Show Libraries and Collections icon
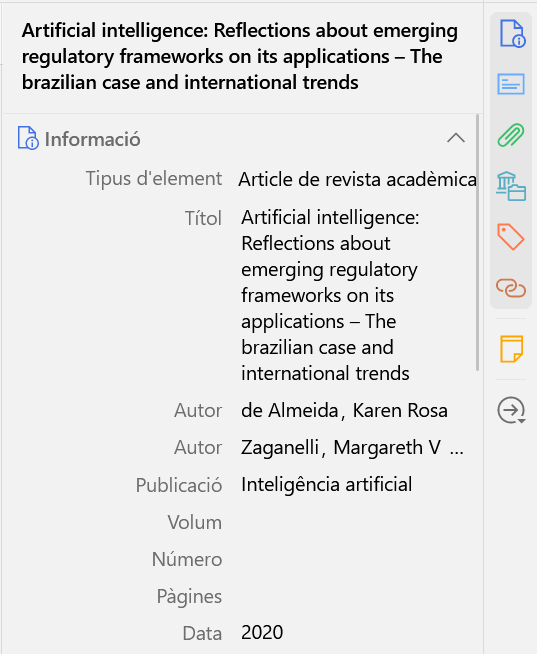537x654 pixels. tap(511, 186)
